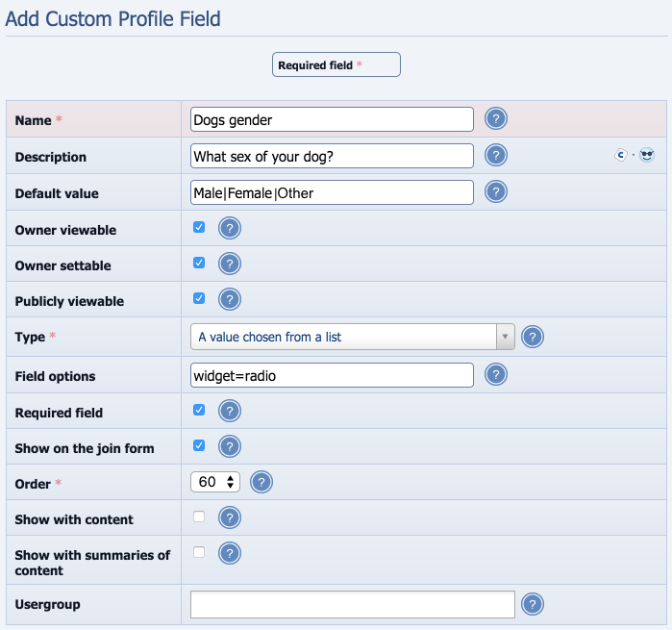Show help for Publicly viewable
Viewport: 672px width, 630px height.
(230, 299)
